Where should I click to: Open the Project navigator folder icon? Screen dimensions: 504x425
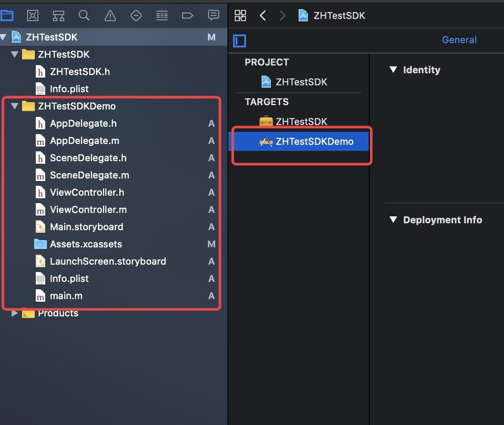point(6,15)
